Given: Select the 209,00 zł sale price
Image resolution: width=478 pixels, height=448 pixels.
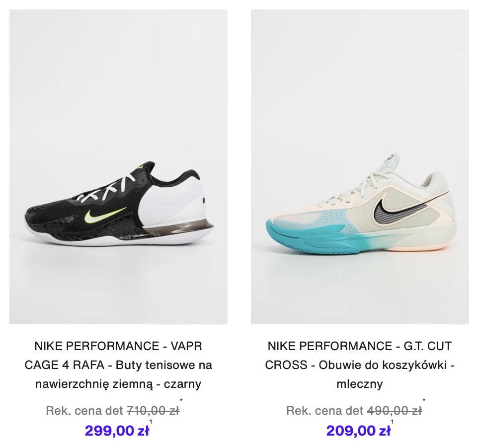Looking at the screenshot, I should tap(358, 431).
